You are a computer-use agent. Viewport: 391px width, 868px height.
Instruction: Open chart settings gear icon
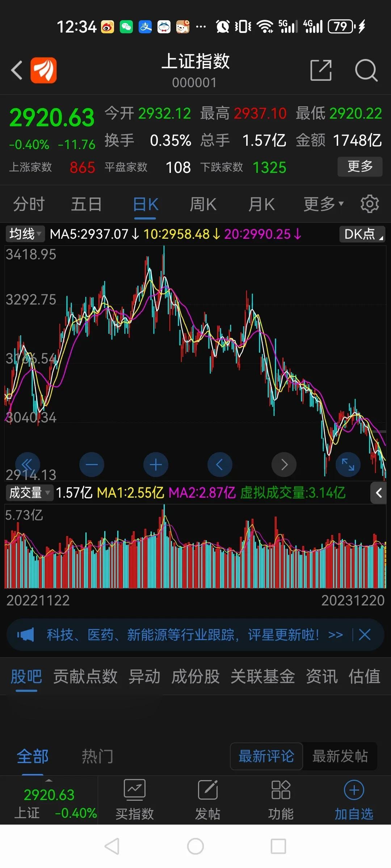coord(370,204)
